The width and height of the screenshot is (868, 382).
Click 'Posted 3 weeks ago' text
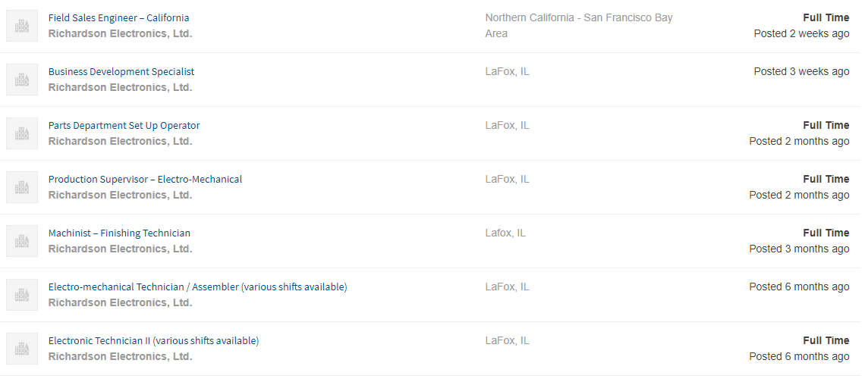click(801, 71)
